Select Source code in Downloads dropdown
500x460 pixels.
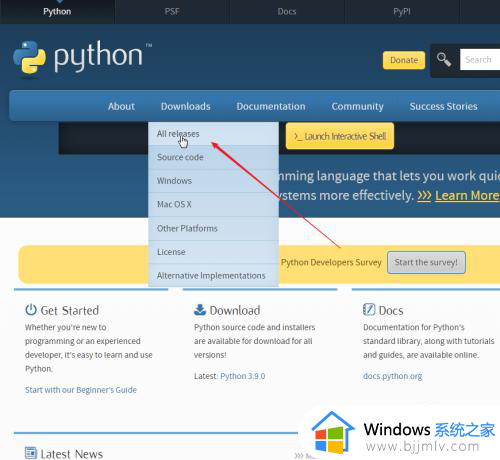pos(213,157)
